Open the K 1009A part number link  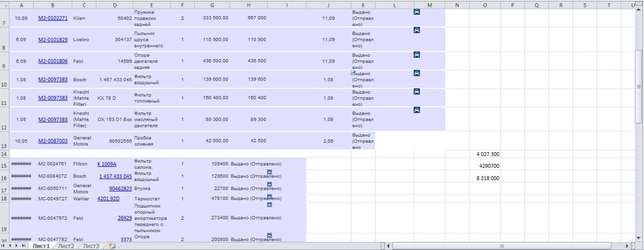click(107, 164)
